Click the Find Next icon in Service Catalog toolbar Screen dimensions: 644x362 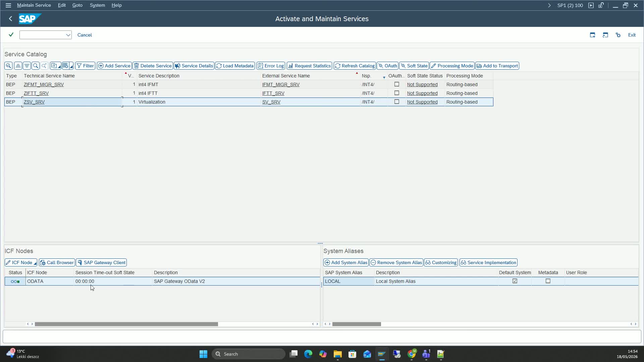pos(44,66)
